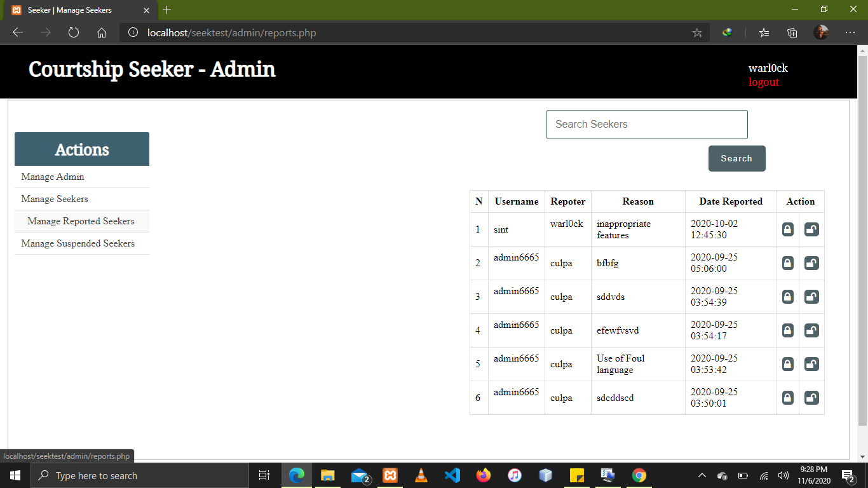The image size is (868, 488).
Task: Click the page's vertical scrollbar
Action: pyautogui.click(x=862, y=241)
